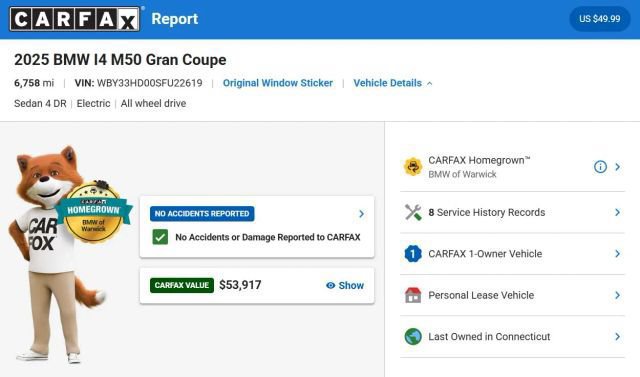Click the US $49.99 price button
The width and height of the screenshot is (640, 377).
600,19
